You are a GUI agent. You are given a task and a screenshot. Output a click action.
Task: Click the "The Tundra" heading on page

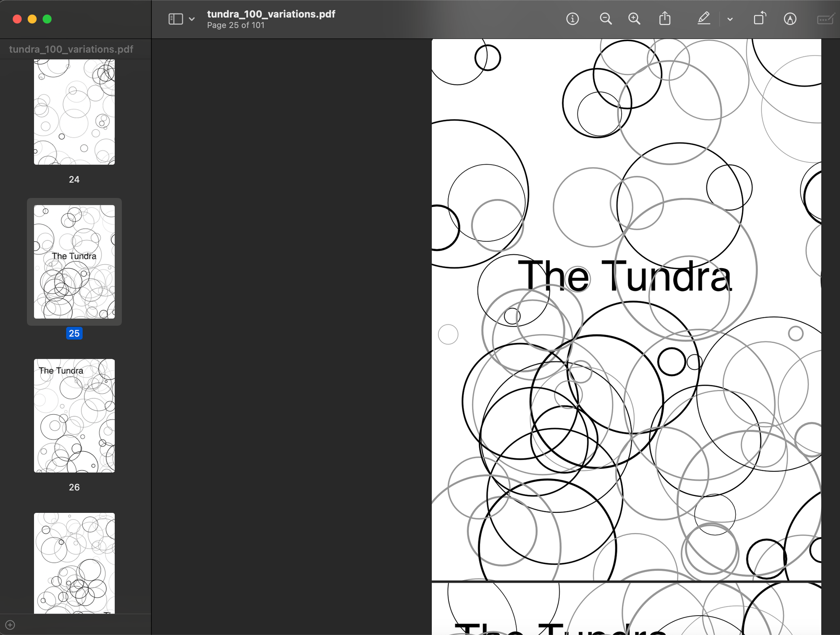[x=625, y=276]
